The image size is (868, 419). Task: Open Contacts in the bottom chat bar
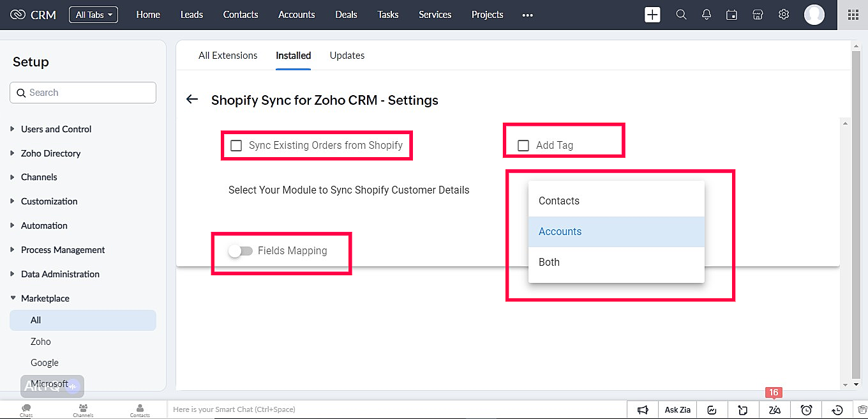(x=140, y=410)
